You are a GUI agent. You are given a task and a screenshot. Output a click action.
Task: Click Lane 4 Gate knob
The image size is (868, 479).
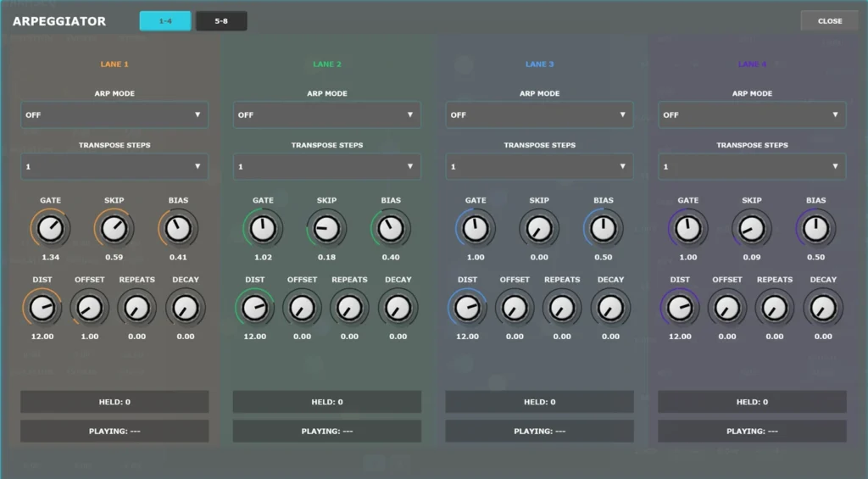point(688,228)
